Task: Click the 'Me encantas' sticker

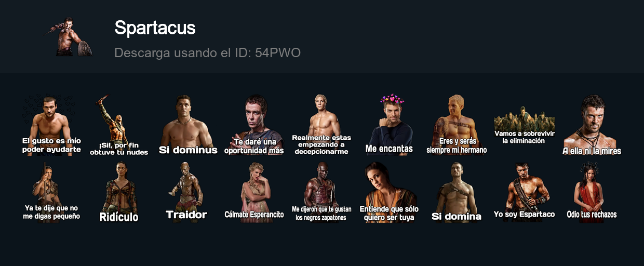Action: click(x=389, y=125)
